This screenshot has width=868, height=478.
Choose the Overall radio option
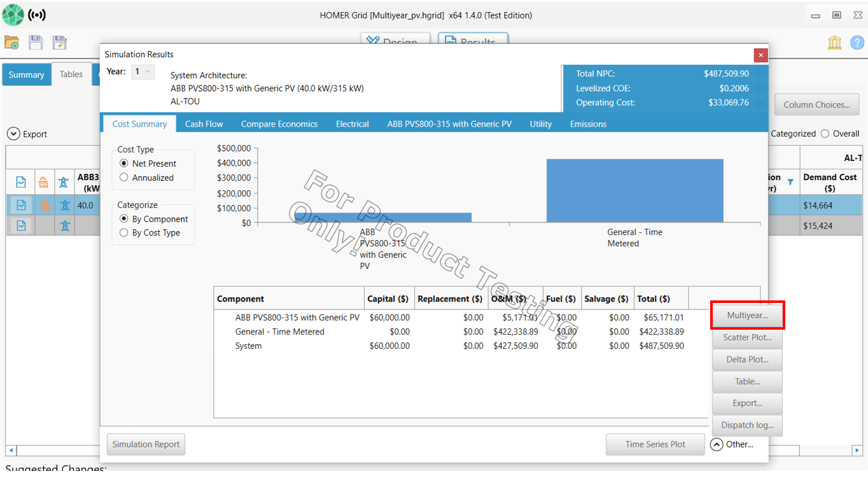coord(825,134)
